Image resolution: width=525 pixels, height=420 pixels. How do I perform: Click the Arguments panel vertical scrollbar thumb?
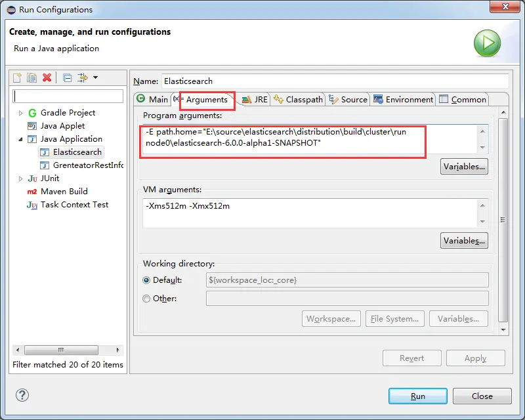[503, 220]
